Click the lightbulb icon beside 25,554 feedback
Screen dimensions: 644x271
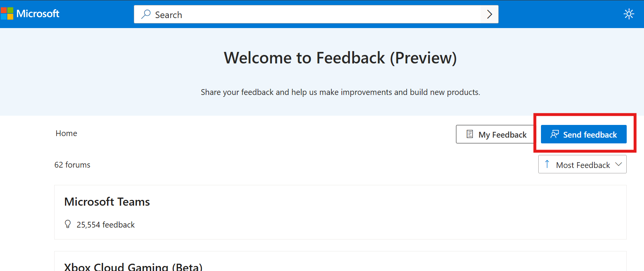(68, 224)
